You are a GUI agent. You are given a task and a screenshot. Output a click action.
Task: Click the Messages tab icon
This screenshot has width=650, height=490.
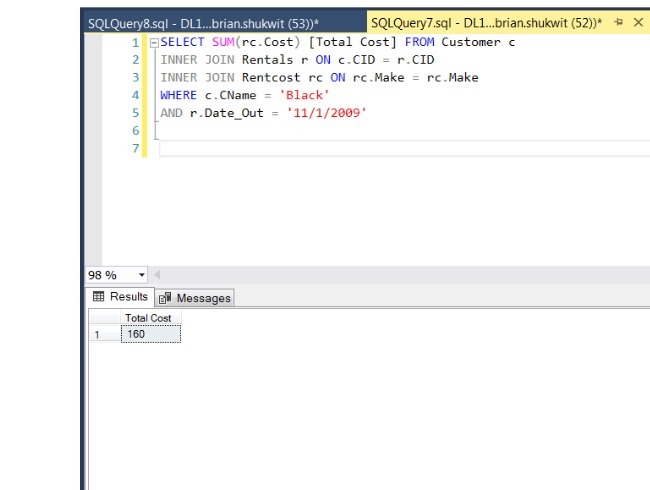point(165,298)
